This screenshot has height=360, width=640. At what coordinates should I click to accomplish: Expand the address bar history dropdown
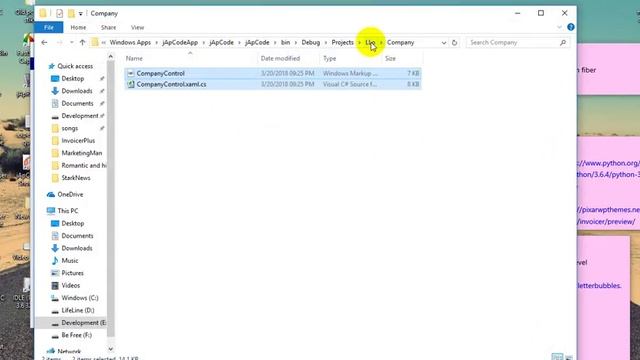tap(444, 42)
